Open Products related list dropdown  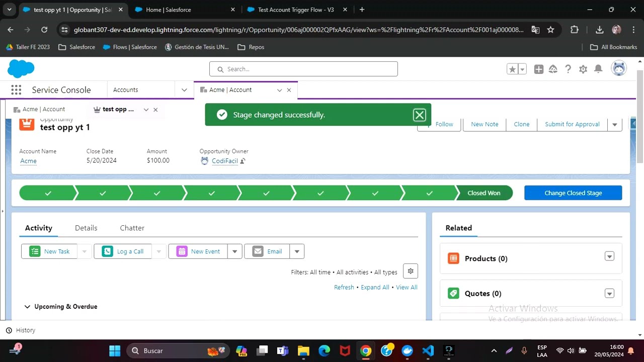click(609, 256)
